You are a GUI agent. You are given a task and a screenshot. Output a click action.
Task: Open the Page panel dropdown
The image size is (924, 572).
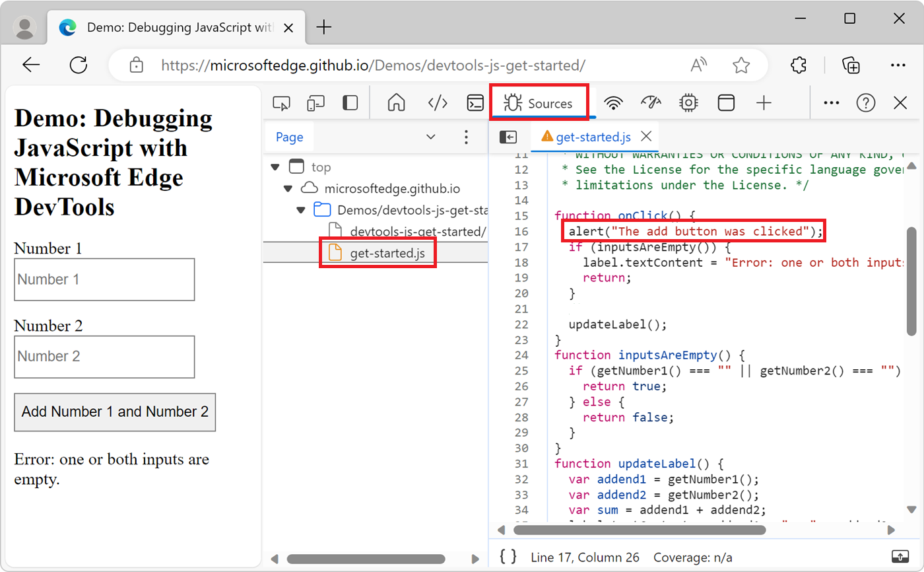point(431,137)
